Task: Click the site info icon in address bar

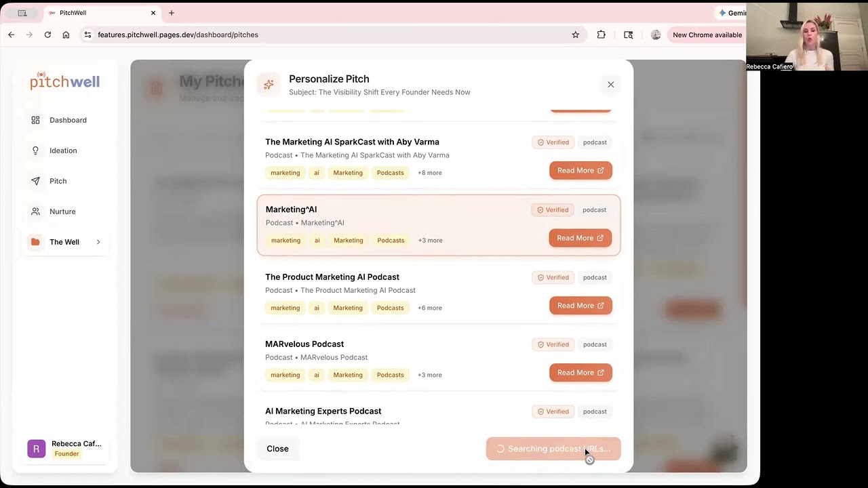Action: point(87,35)
